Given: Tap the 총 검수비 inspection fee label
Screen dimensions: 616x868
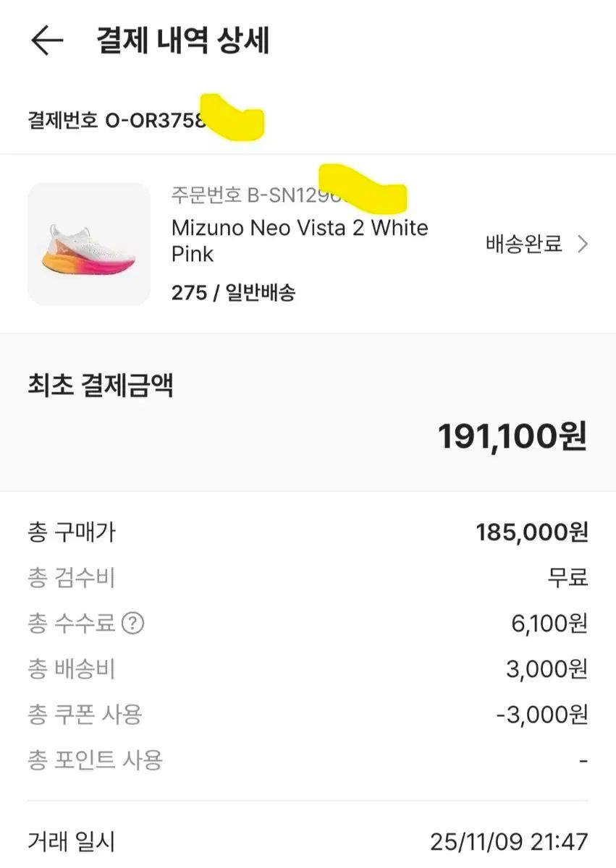Looking at the screenshot, I should 71,578.
